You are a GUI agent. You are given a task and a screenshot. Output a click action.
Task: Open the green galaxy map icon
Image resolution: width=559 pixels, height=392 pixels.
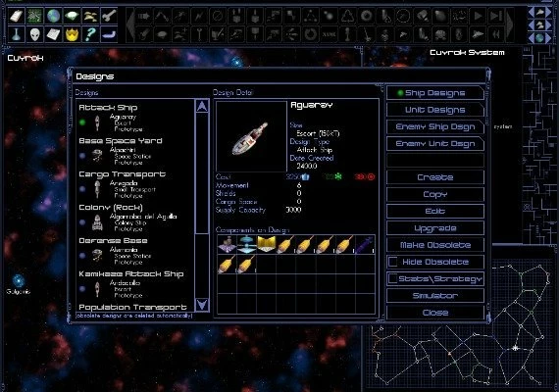coord(35,16)
